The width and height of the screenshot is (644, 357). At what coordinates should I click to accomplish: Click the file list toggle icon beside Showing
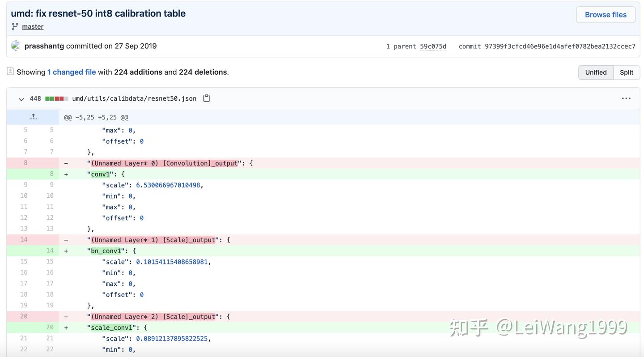pos(10,71)
